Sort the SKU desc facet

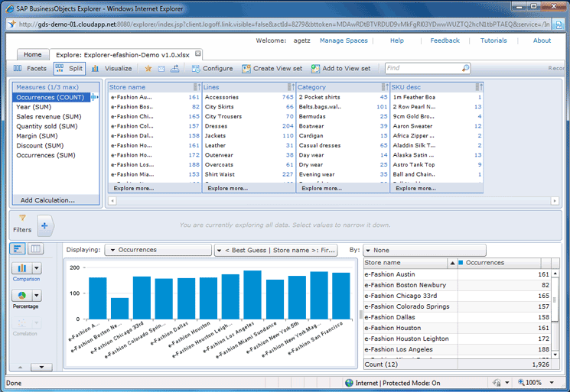click(x=479, y=87)
